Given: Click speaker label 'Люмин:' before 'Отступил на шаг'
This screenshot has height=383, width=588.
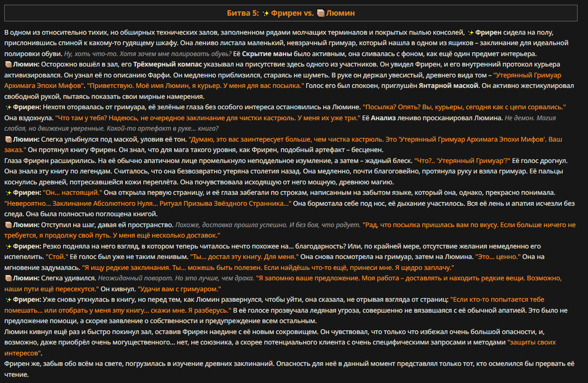Looking at the screenshot, I should tap(26, 224).
